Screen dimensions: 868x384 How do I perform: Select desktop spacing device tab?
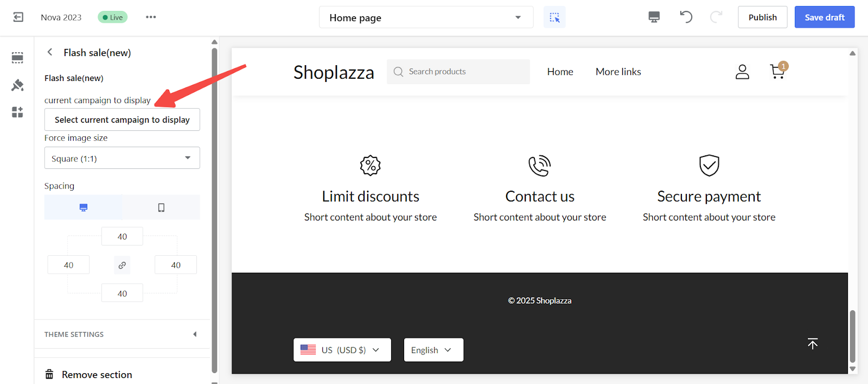pos(84,207)
